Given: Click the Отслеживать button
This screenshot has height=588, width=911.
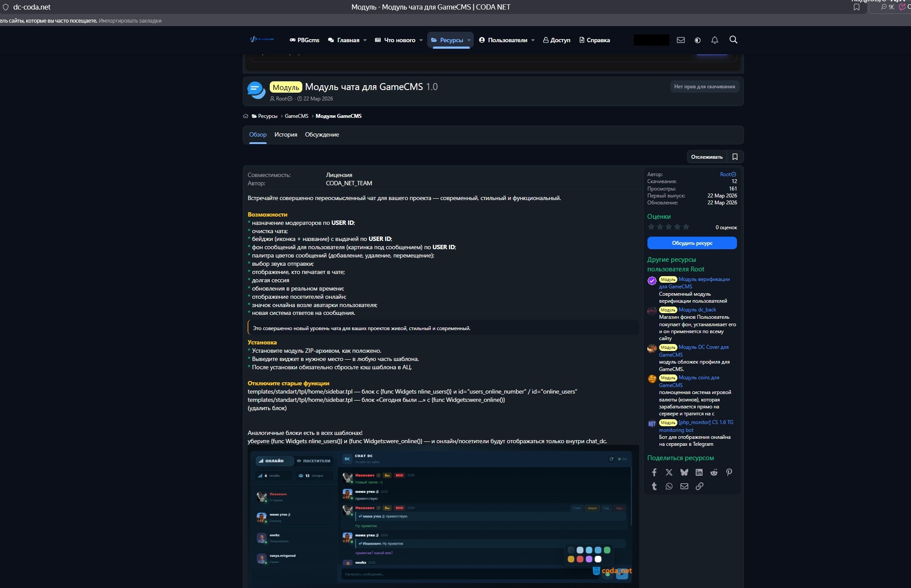Looking at the screenshot, I should [707, 157].
